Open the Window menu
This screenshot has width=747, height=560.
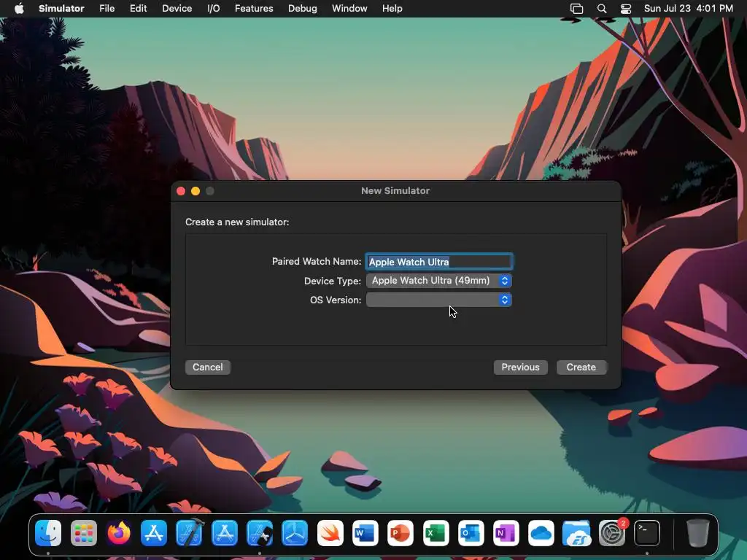coord(349,9)
